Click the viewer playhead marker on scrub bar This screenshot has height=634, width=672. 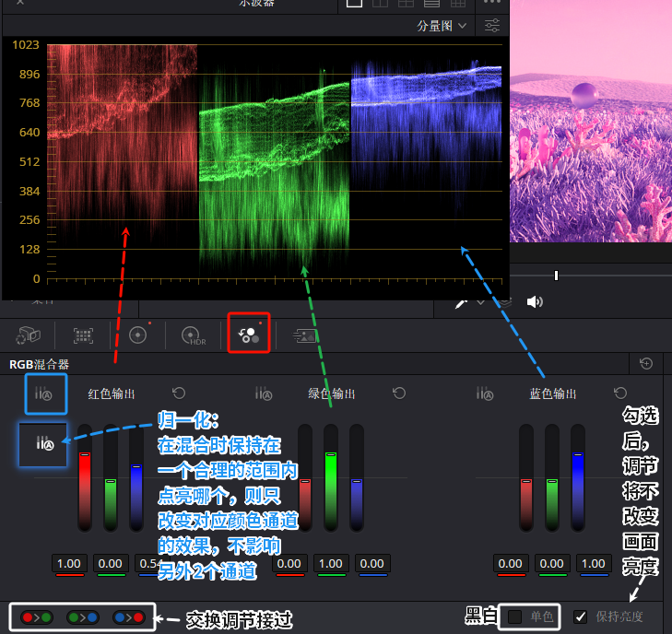coord(556,276)
